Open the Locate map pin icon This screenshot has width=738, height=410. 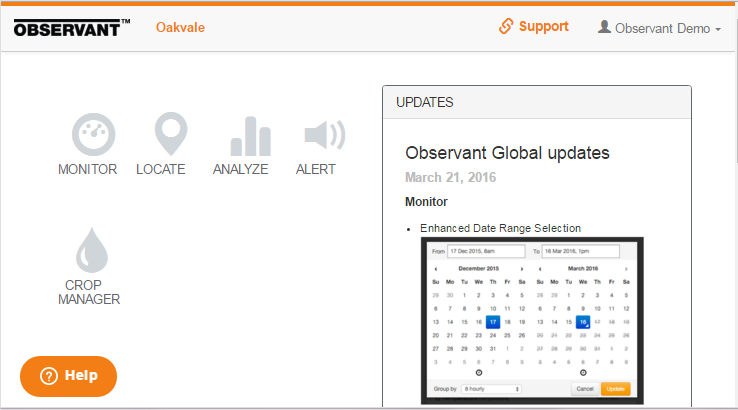pyautogui.click(x=171, y=134)
